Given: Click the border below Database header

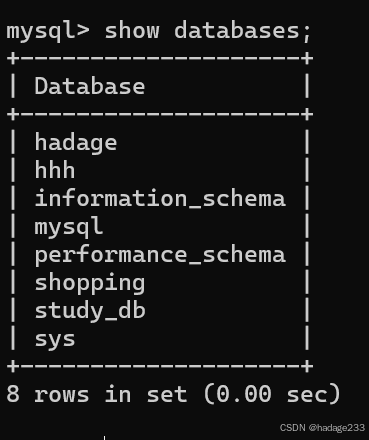Looking at the screenshot, I should [160, 114].
